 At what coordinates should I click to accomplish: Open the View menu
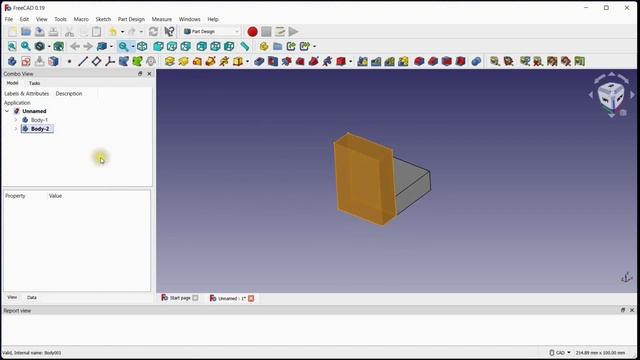click(x=41, y=19)
